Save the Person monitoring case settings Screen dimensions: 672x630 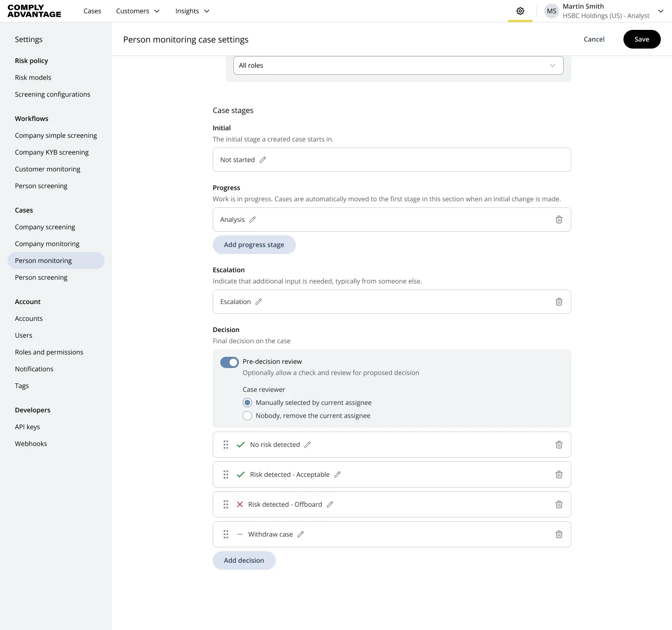pos(642,39)
